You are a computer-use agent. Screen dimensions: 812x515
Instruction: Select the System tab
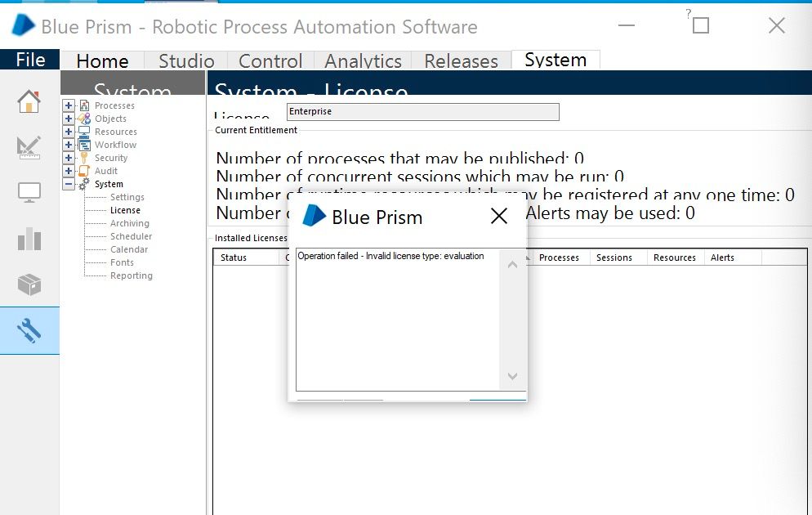[x=555, y=60]
